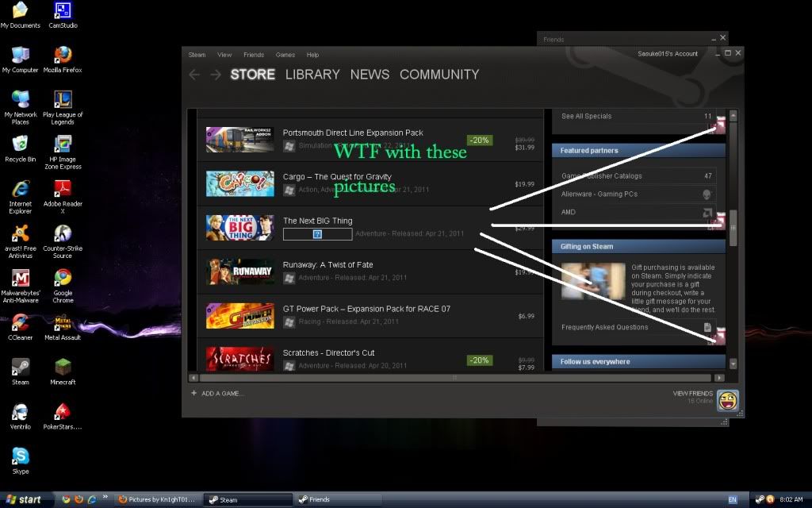This screenshot has height=508, width=812.
Task: Click EN language indicator in taskbar
Action: 732,500
